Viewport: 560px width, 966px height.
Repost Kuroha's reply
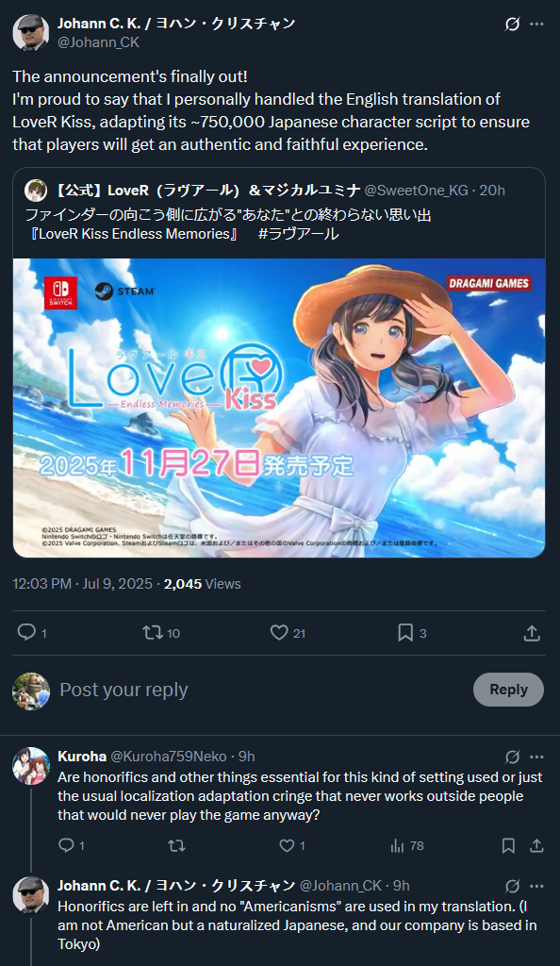(x=176, y=845)
